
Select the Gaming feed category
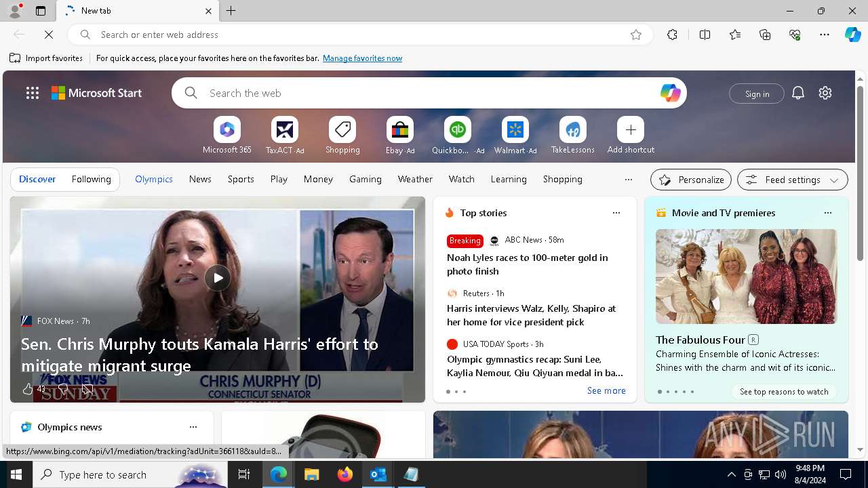coord(366,179)
